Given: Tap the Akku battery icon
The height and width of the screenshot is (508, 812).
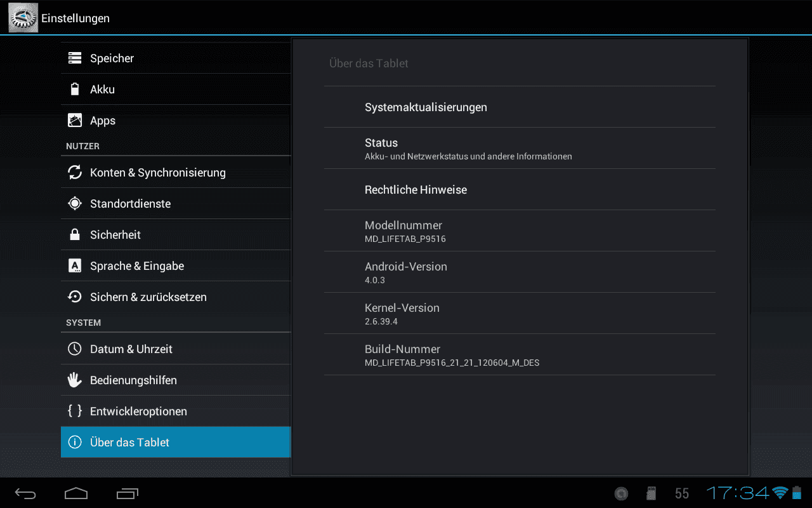Looking at the screenshot, I should pos(75,90).
